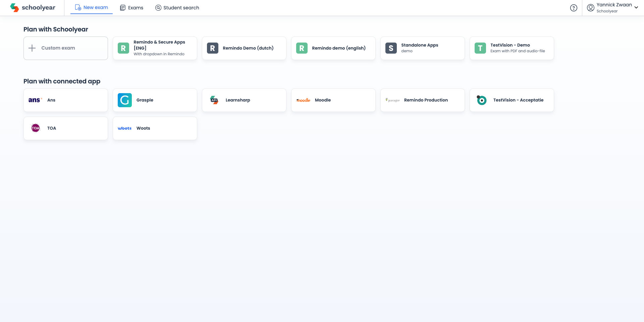Create a Custom exam
The width and height of the screenshot is (644, 322).
66,48
